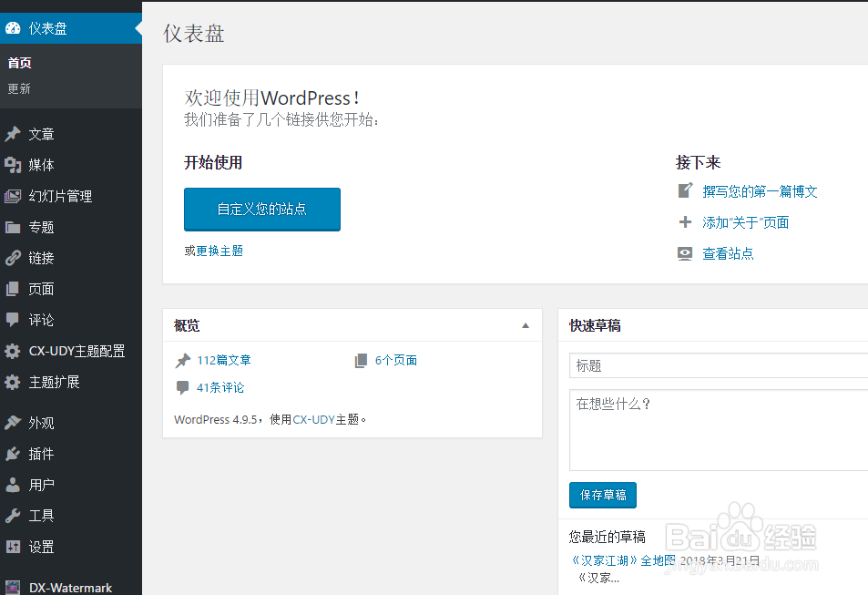Click the speech bubble icon beside 评论
Image resolution: width=868 pixels, height=595 pixels.
click(x=13, y=320)
